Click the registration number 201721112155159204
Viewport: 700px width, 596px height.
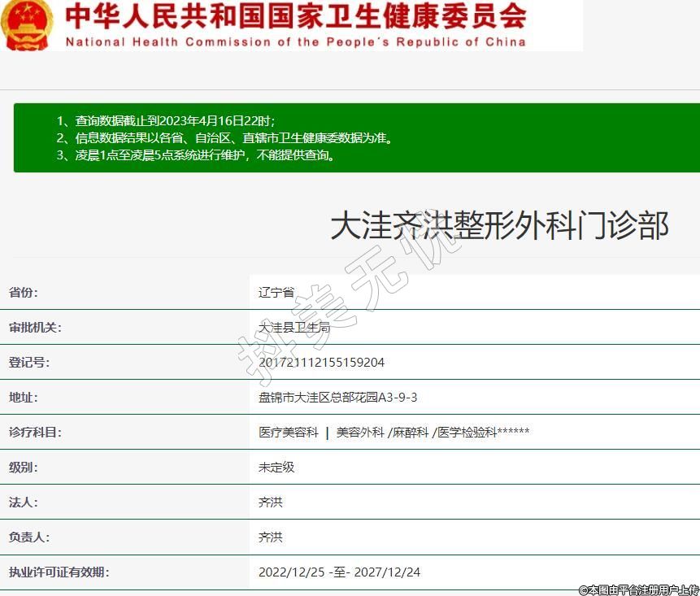[x=321, y=362]
